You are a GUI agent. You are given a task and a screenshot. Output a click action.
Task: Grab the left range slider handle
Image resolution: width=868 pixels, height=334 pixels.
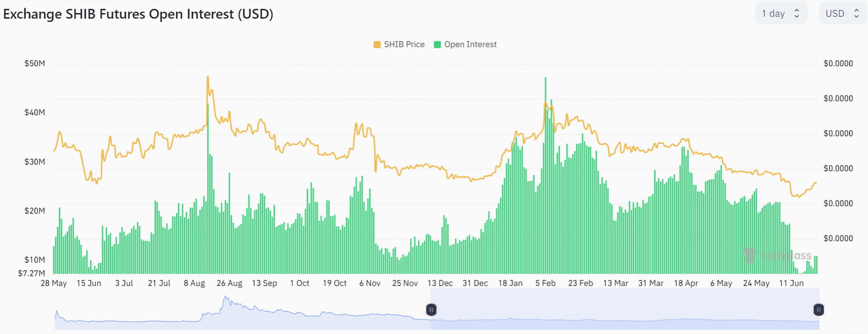(x=431, y=310)
